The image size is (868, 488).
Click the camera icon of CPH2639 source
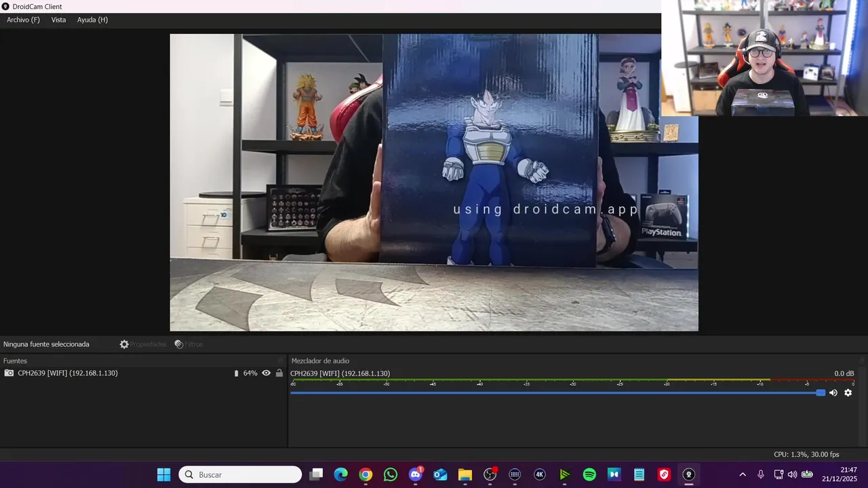click(9, 373)
